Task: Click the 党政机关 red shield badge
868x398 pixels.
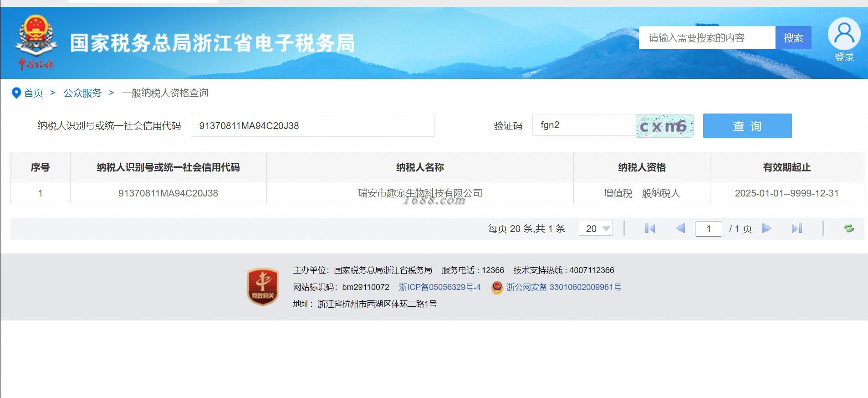Action: 262,286
